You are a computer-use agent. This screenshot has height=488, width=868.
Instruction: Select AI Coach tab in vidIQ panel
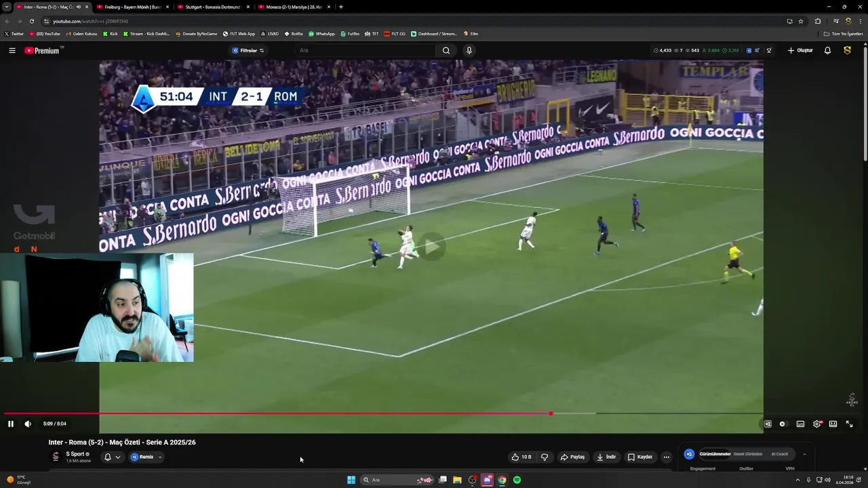[x=780, y=454]
